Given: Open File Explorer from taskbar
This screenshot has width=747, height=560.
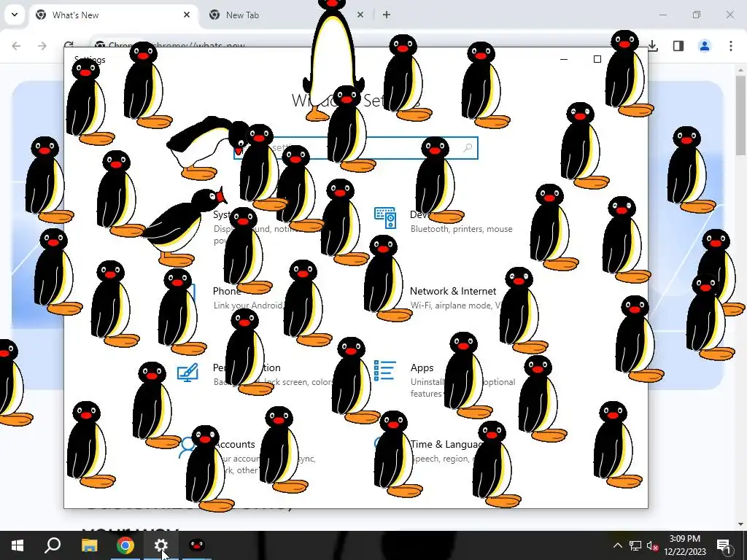Looking at the screenshot, I should click(x=89, y=545).
